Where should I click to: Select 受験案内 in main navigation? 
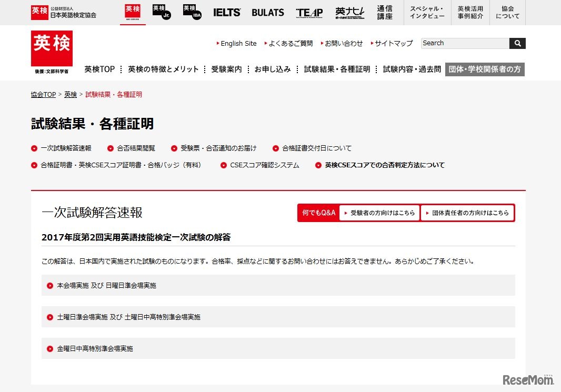coord(226,69)
